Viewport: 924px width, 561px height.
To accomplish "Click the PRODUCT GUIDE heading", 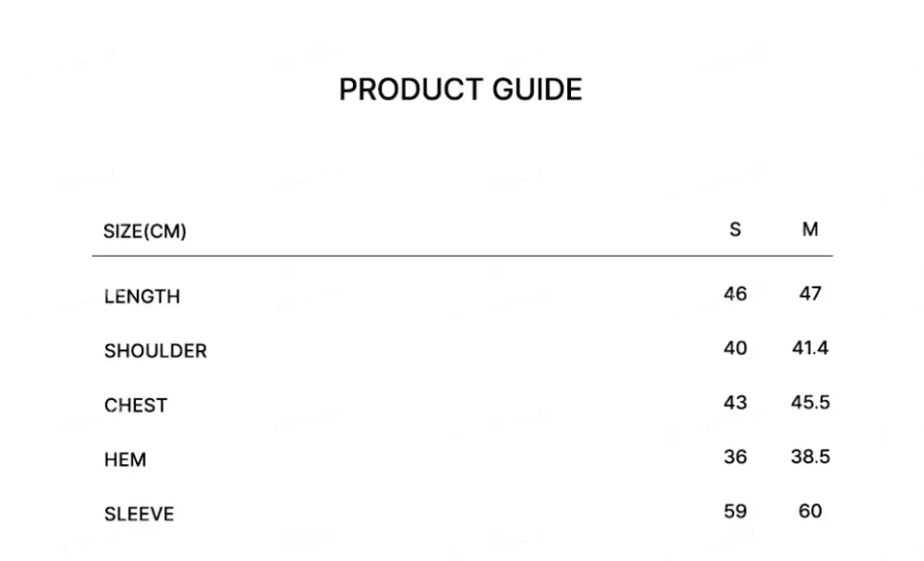I will pyautogui.click(x=460, y=90).
